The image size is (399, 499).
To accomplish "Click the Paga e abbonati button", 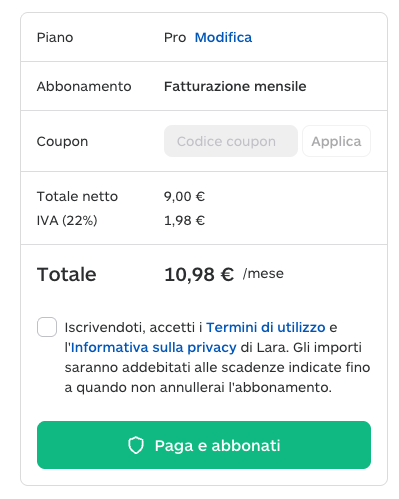I will coord(204,445).
